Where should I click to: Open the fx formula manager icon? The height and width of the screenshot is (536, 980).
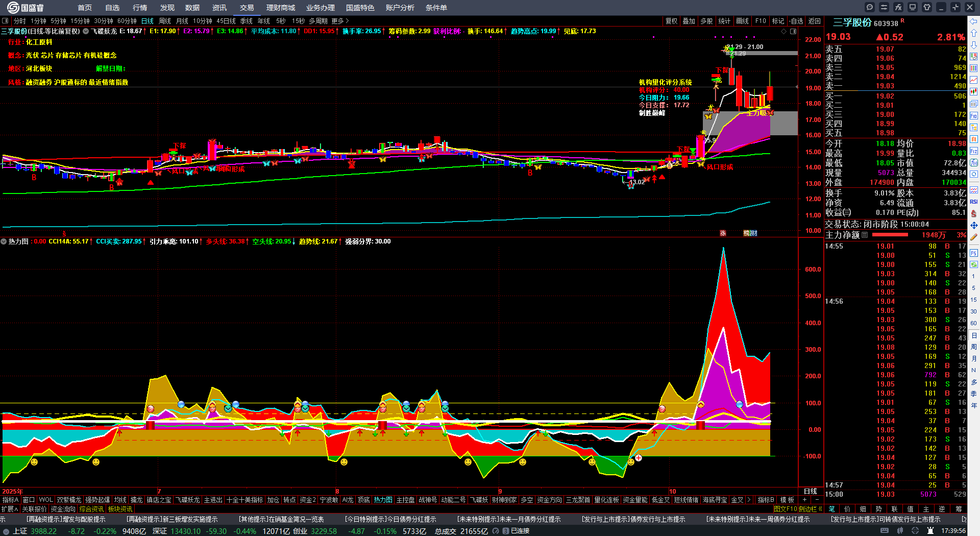pyautogui.click(x=898, y=7)
